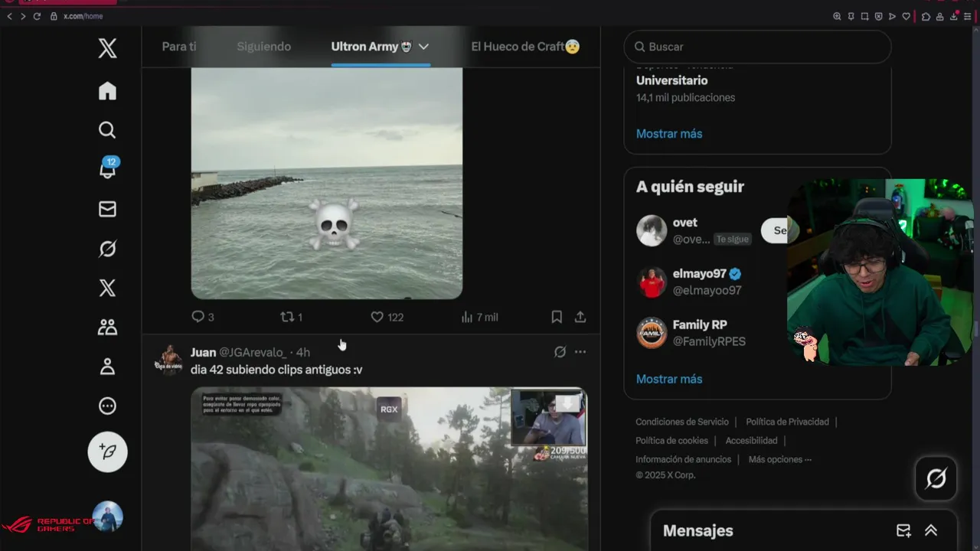
Task: Start new message in Mensajes bar
Action: click(903, 530)
